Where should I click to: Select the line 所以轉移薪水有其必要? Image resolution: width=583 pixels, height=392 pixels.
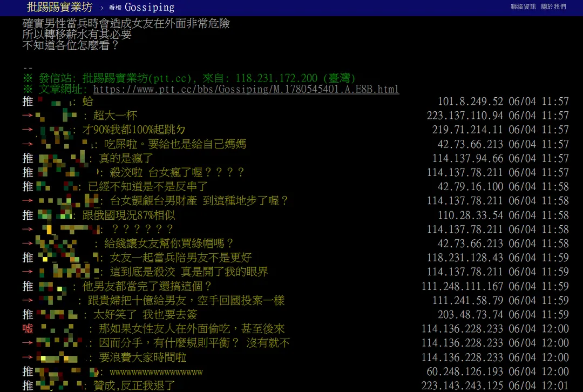(x=77, y=34)
